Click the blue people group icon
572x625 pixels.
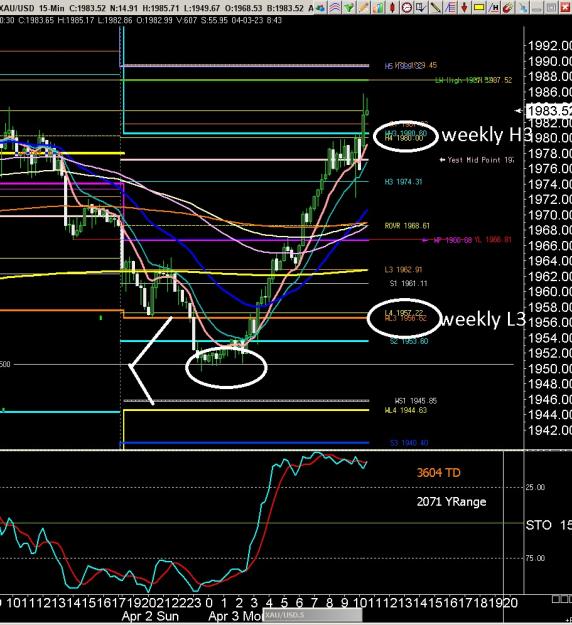[x=320, y=7]
